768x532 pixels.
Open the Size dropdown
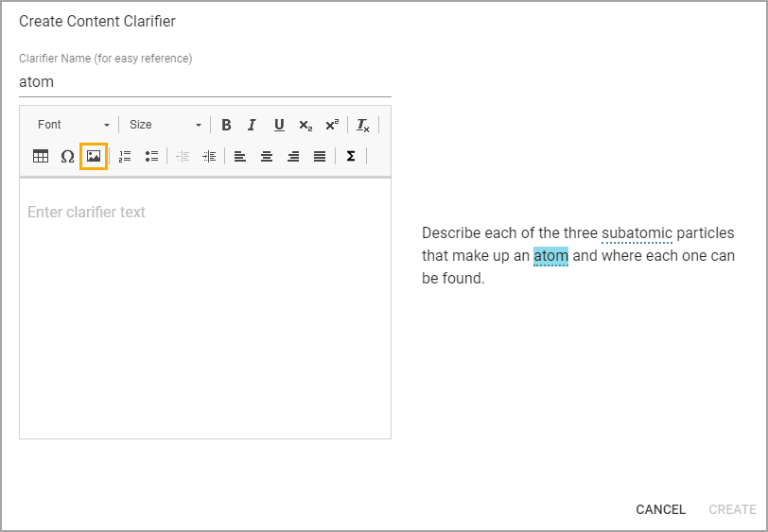click(166, 125)
